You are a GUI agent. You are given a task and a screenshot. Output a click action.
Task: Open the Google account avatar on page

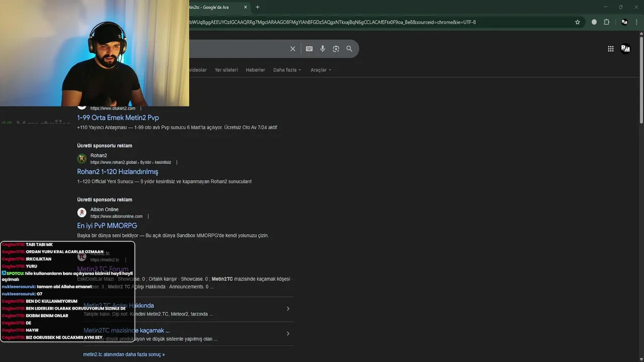click(626, 49)
